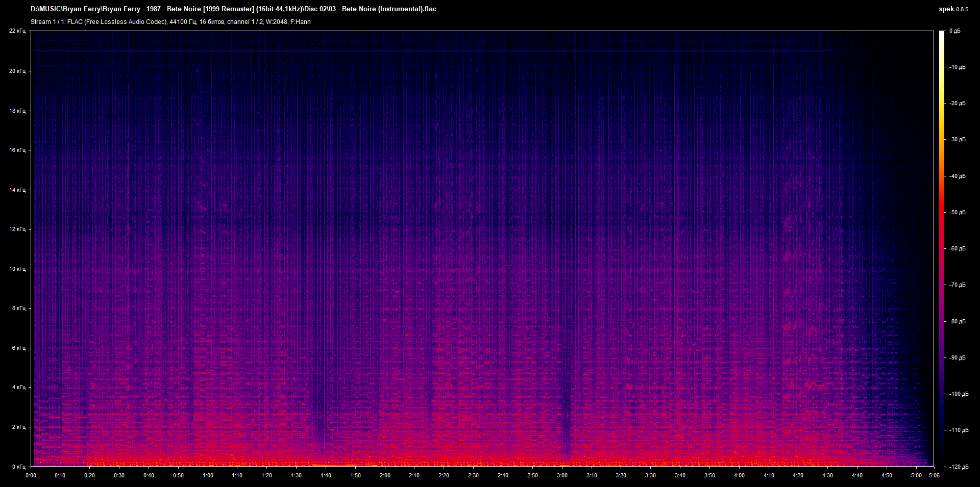Click the 20 кГц frequency axis label

click(x=17, y=71)
